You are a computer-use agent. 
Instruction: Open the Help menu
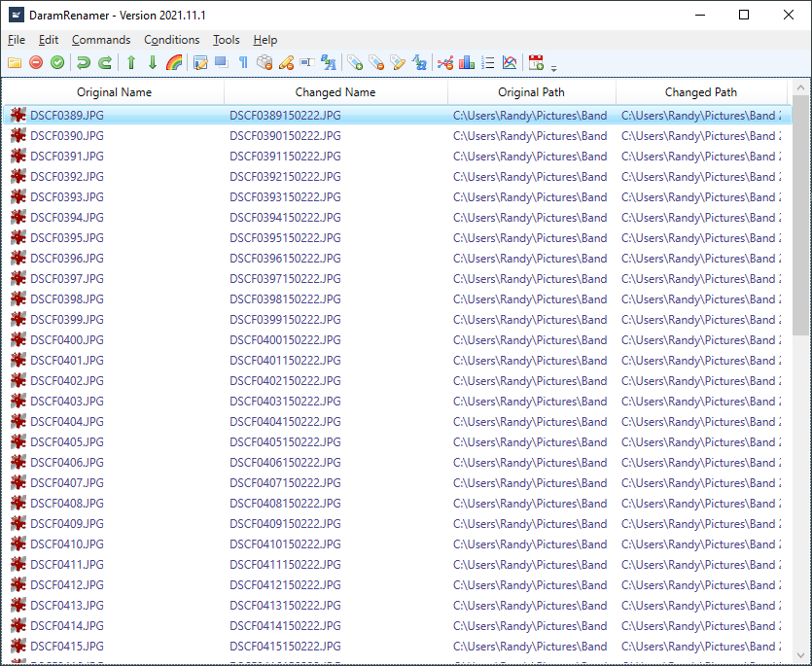coord(265,40)
